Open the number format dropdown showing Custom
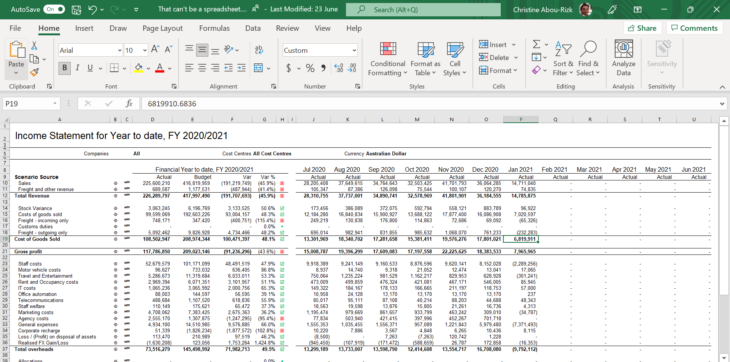This screenshot has height=362, width=730. pos(354,50)
